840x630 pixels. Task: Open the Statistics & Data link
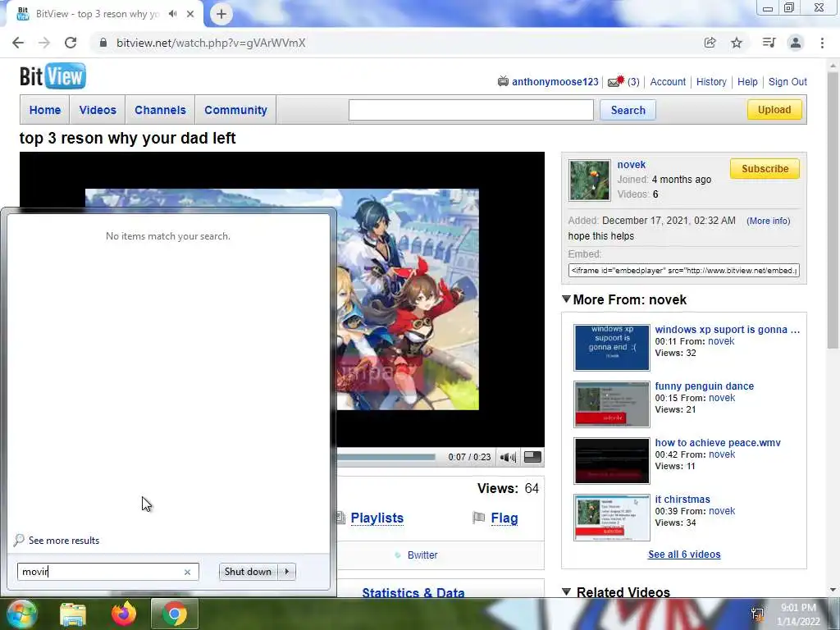[413, 592]
